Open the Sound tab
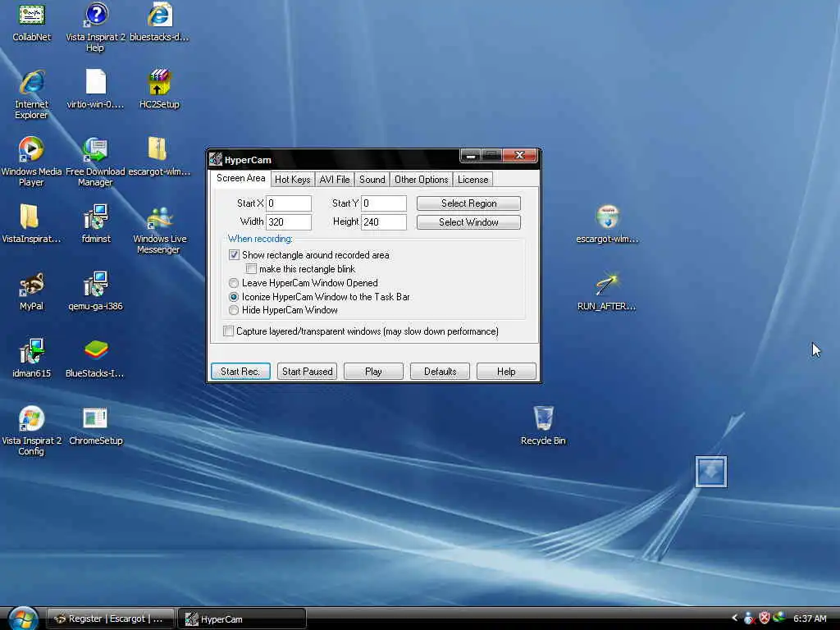Screen dimensions: 840x630 [372, 180]
